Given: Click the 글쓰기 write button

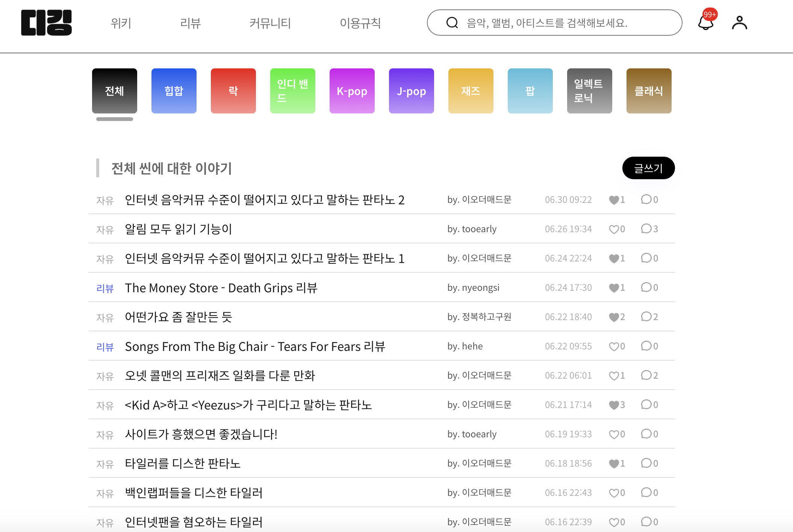Looking at the screenshot, I should click(648, 168).
